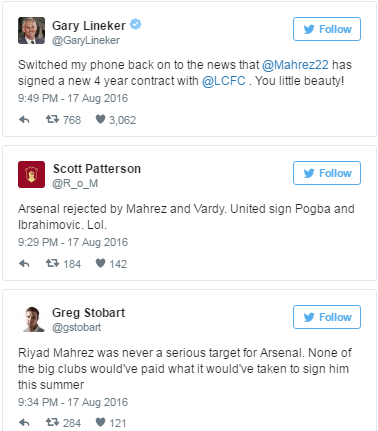Screen dimensions: 378x431
Task: Retweet Greg Stobart's tweet with 284 retweets
Action: 52,422
